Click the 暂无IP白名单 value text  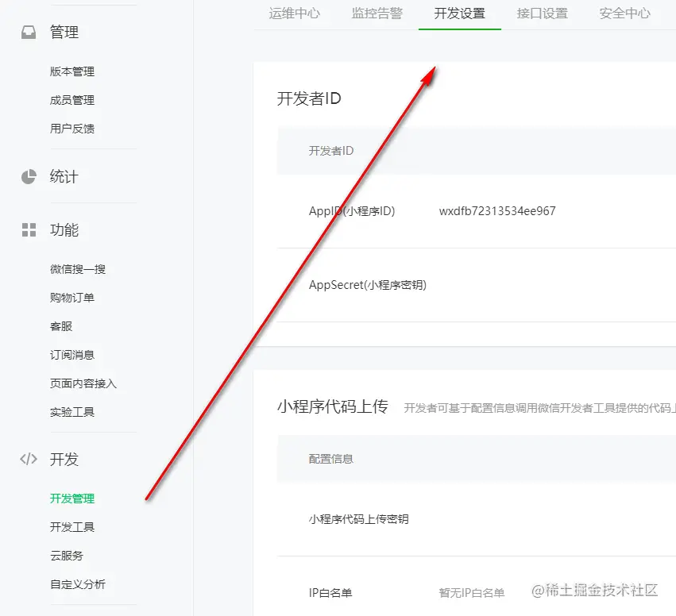pyautogui.click(x=472, y=593)
